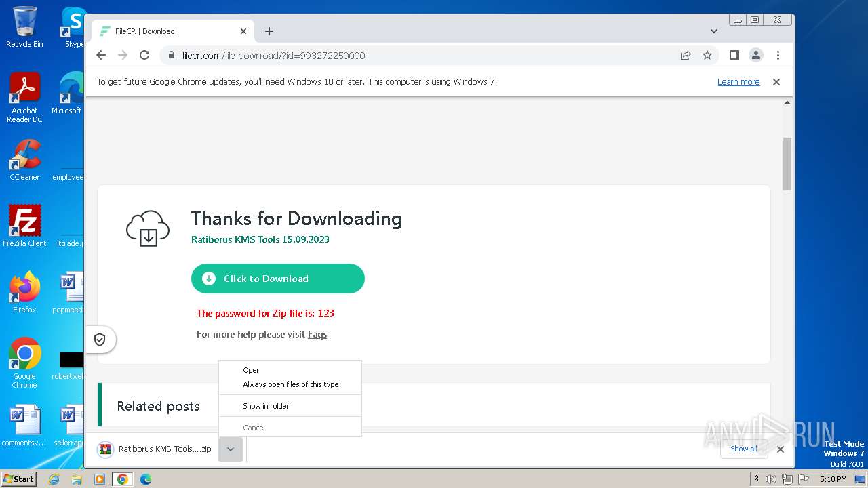Open the Chrome profile avatar
Viewport: 868px width, 488px height.
(x=756, y=55)
